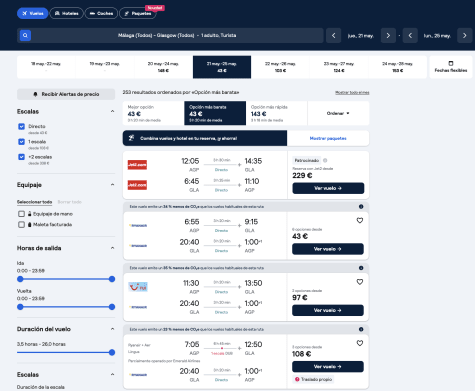Click Ver vuelo for 108 € flight
The height and width of the screenshot is (391, 475).
[x=328, y=367]
